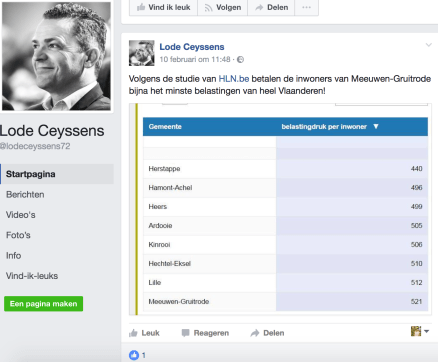Click the blue like reaction icon
The width and height of the screenshot is (438, 362).
[x=134, y=355]
